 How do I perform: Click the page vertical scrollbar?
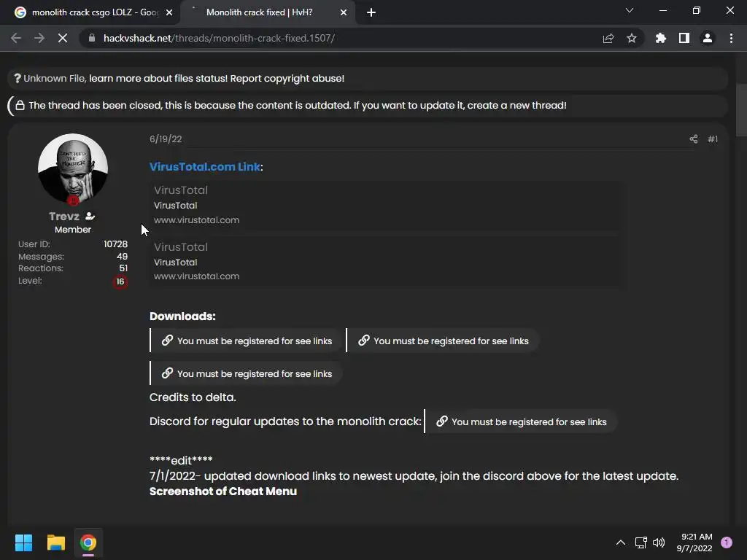(x=740, y=109)
